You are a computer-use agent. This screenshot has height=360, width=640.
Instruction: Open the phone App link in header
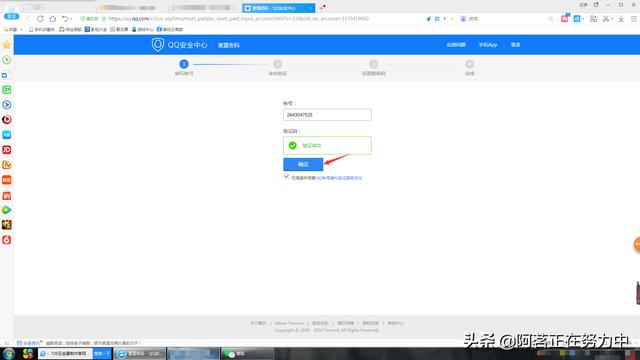(488, 45)
